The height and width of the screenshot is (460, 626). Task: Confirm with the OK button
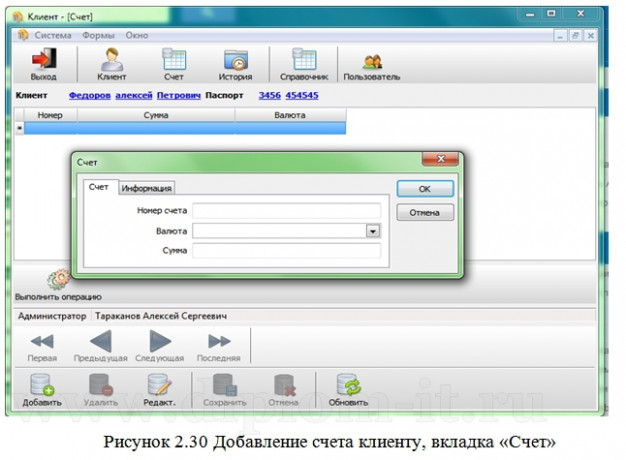pyautogui.click(x=425, y=189)
